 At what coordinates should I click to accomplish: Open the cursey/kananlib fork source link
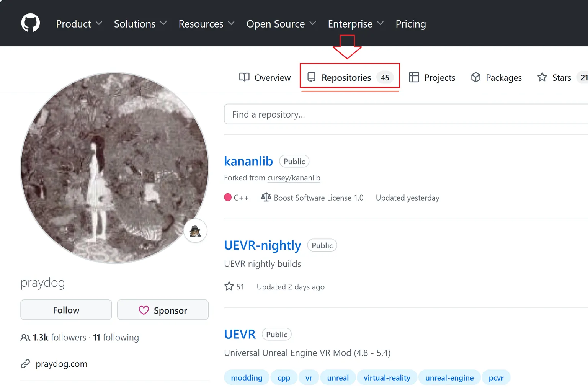point(294,178)
